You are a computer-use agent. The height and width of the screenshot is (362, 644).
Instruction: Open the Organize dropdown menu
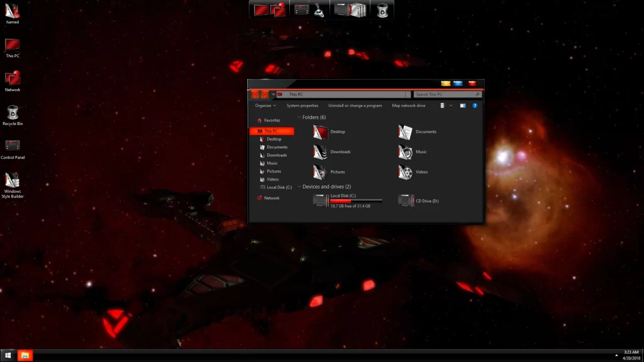point(265,106)
